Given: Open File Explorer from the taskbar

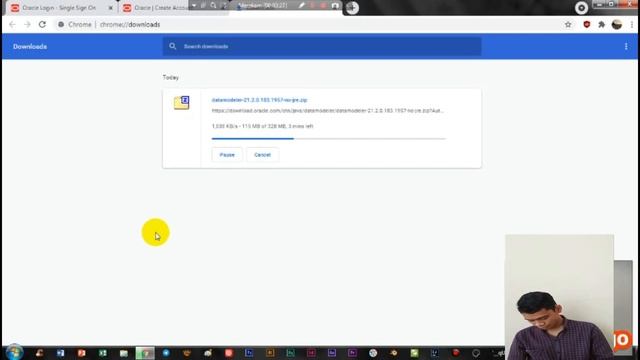Looking at the screenshot, I should [x=124, y=353].
